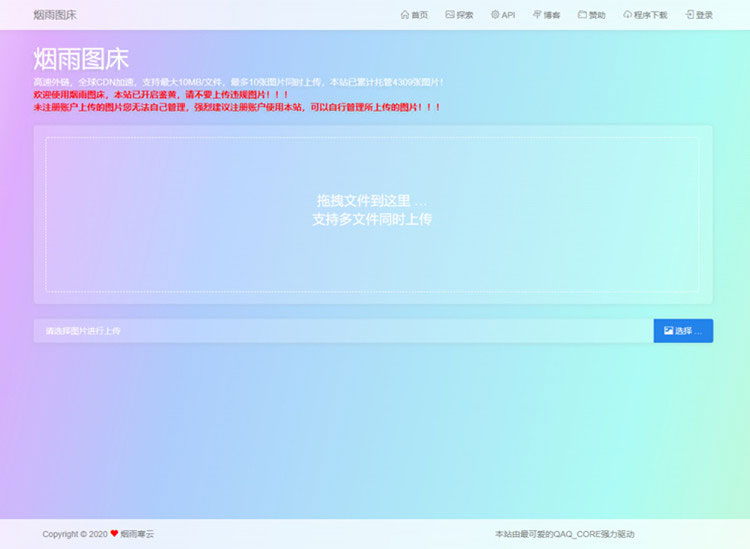Image resolution: width=750 pixels, height=549 pixels.
Task: Click the 拖拽文件到这里 drop zone
Action: pyautogui.click(x=372, y=210)
